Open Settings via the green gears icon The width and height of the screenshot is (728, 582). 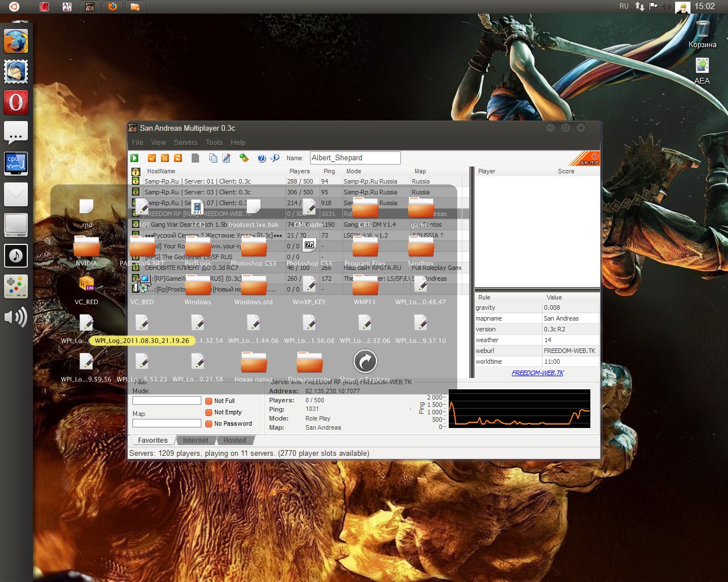(x=244, y=158)
